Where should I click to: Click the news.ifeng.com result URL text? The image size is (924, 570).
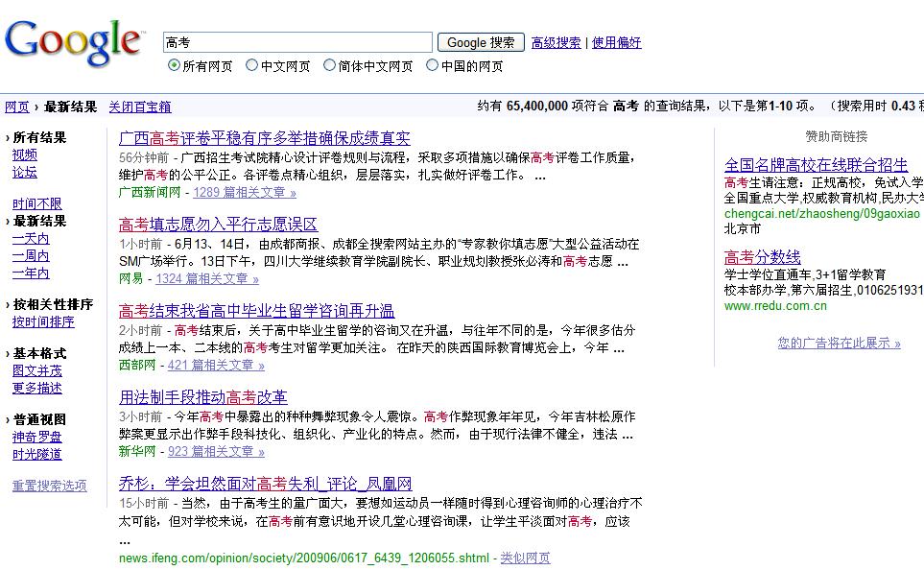click(304, 558)
